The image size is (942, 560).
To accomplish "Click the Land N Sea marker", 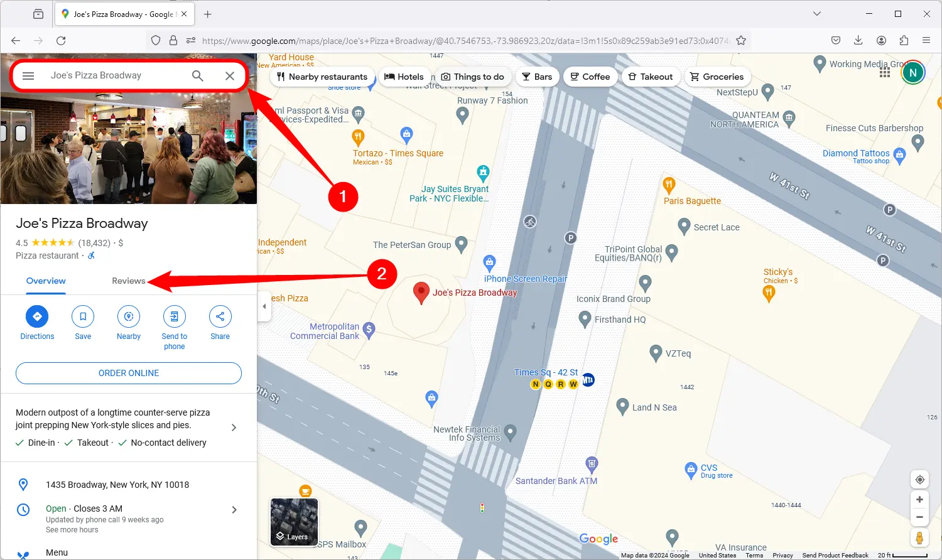I will [x=622, y=407].
